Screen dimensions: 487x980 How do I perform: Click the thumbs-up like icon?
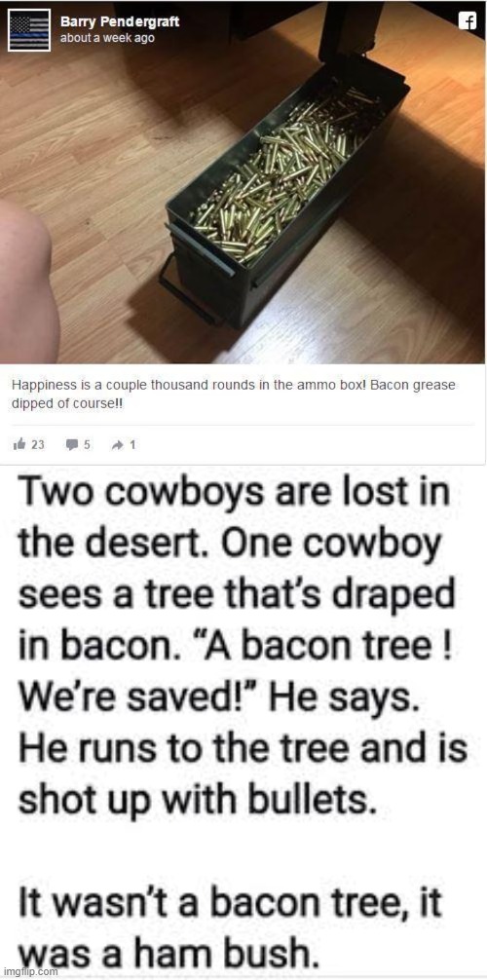(x=19, y=445)
